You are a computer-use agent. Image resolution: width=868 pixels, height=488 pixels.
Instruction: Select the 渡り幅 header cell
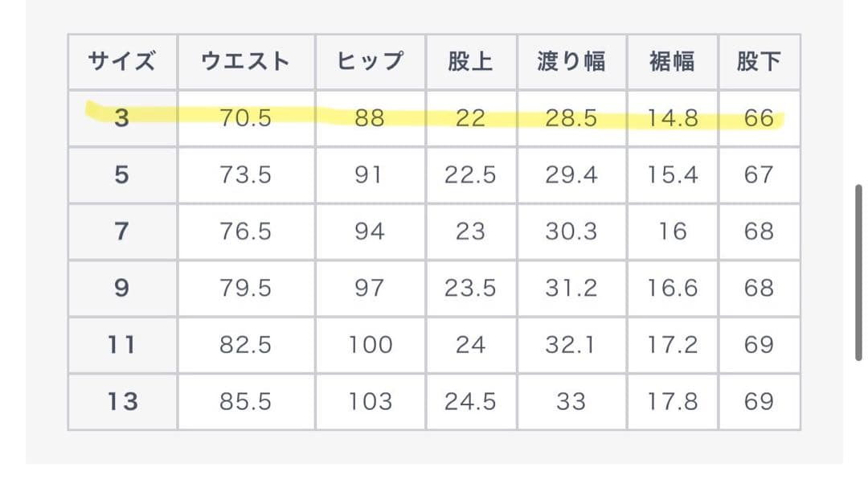571,62
